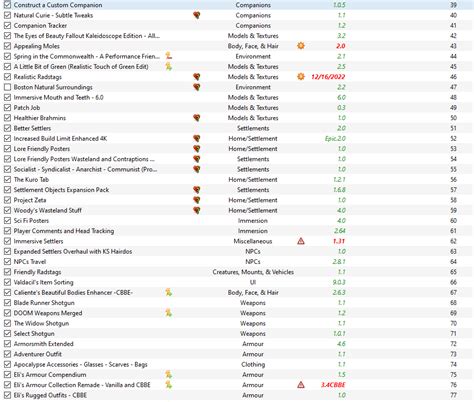Click priority number 60 on Sci Fi Posters row

pos(453,221)
